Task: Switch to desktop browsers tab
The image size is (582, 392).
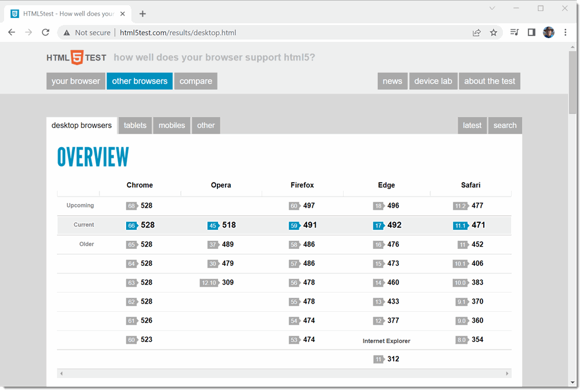Action: tap(81, 126)
